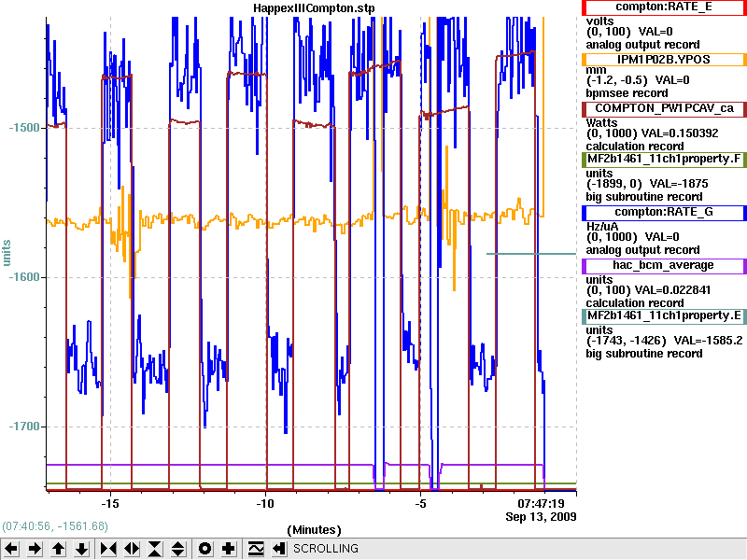This screenshot has width=747, height=560.
Task: Click the (-1.2, -0.5) VAL=0 reading
Action: (x=638, y=80)
